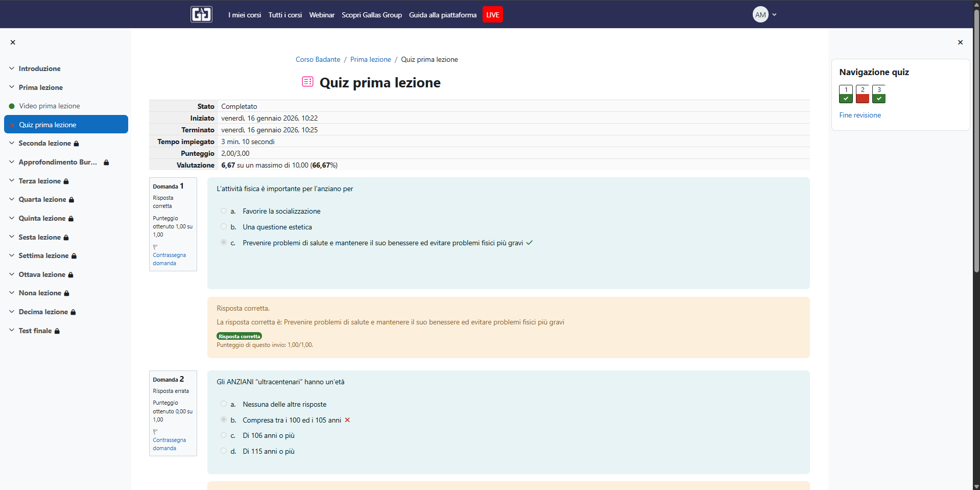The height and width of the screenshot is (490, 980).
Task: Flag question 2 with Contrassegna domanda
Action: click(x=169, y=444)
